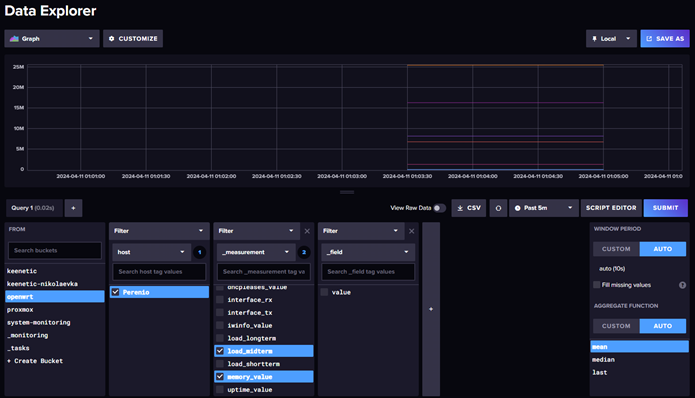This screenshot has height=398, width=695.
Task: Open the host tag key dropdown
Action: click(151, 252)
